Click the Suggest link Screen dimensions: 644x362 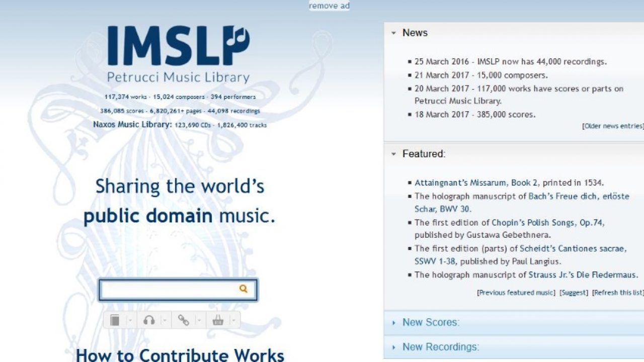pyautogui.click(x=574, y=293)
